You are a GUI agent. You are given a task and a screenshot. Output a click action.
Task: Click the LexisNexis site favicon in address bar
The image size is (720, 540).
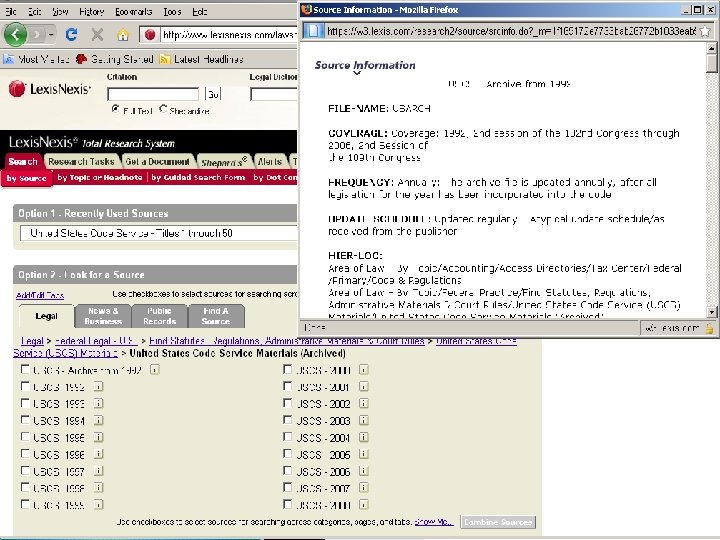click(150, 35)
